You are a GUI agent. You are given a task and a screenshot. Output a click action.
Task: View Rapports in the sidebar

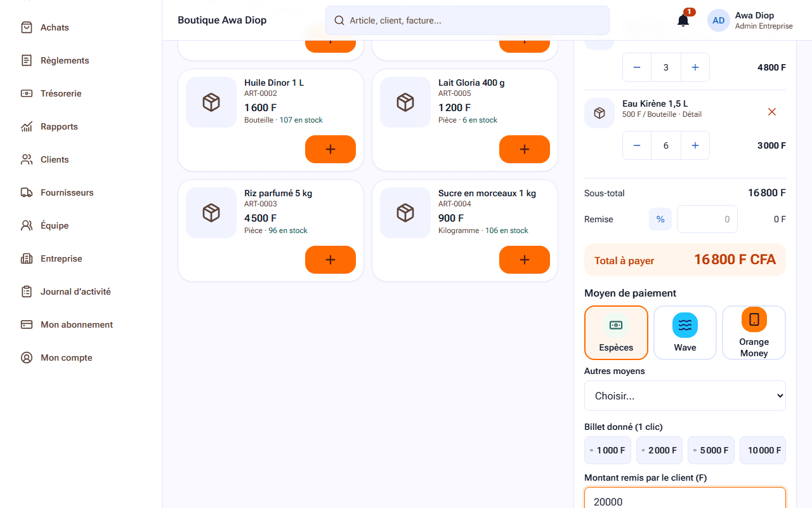81,126
